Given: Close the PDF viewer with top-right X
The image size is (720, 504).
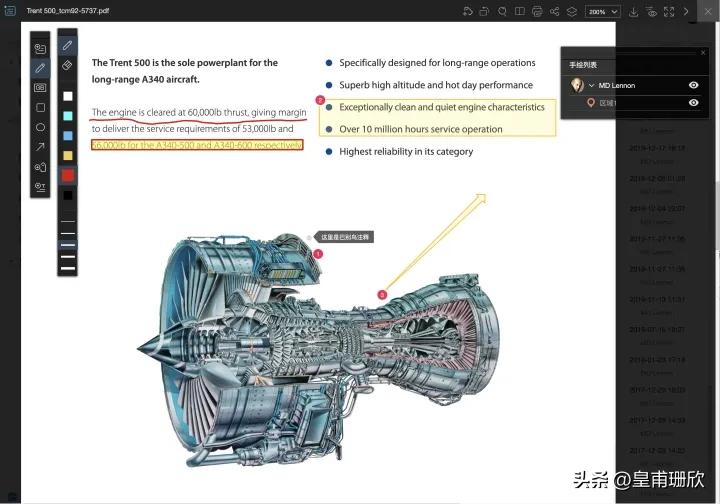Looking at the screenshot, I should click(x=708, y=11).
